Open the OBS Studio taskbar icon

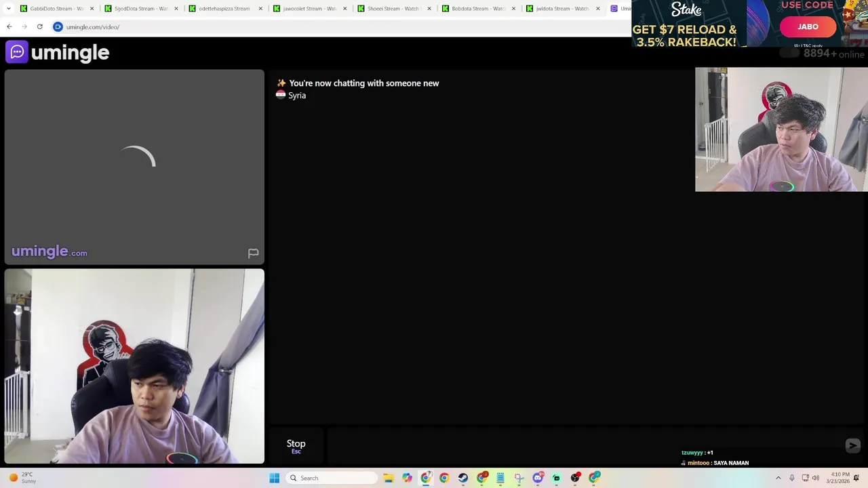[x=575, y=478]
